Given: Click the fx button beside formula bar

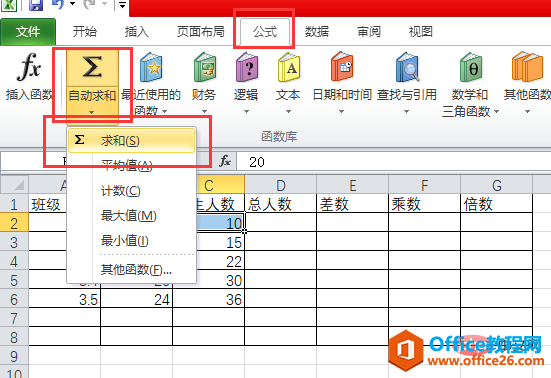Looking at the screenshot, I should click(x=225, y=162).
